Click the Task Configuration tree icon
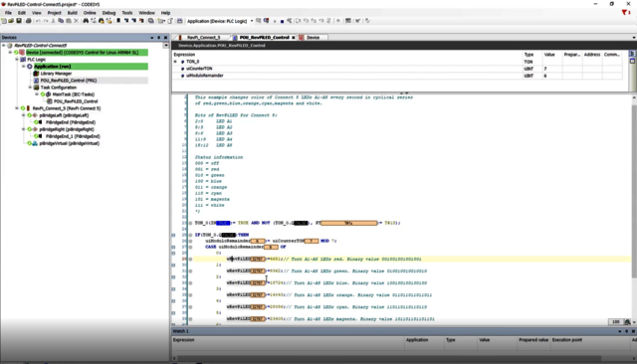The image size is (637, 364). point(36,88)
